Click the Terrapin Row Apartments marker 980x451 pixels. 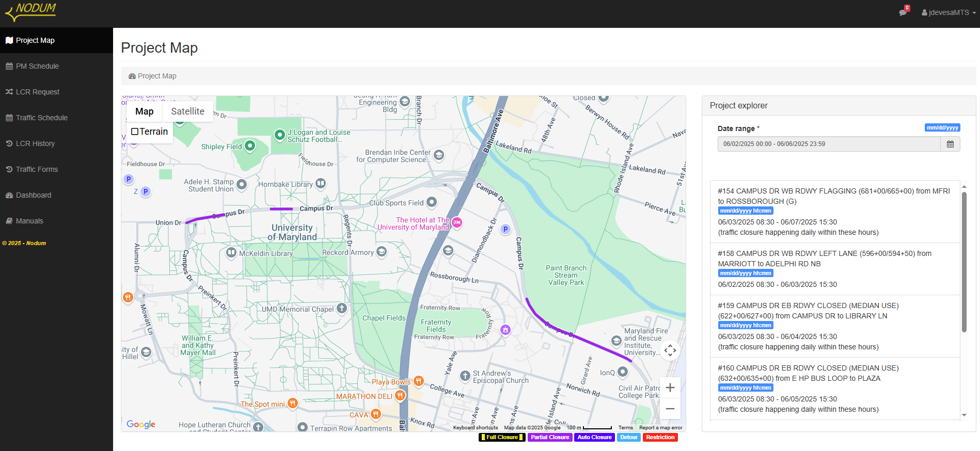click(303, 427)
